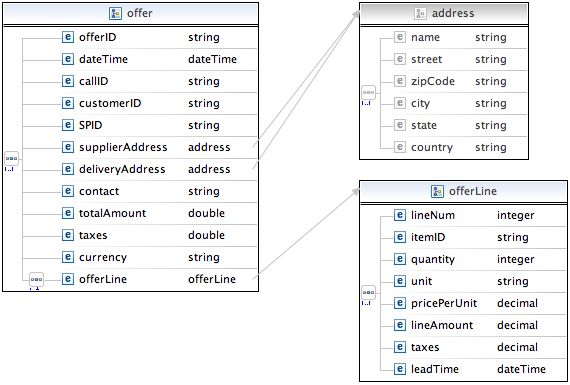Select the lineAmount element icon
The height and width of the screenshot is (385, 570).
[x=400, y=325]
